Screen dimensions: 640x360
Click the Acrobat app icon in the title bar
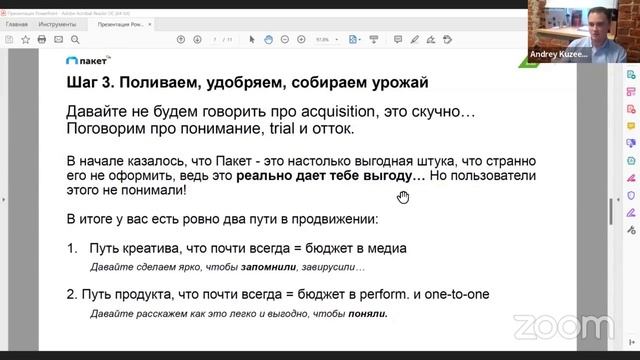(x=3, y=13)
